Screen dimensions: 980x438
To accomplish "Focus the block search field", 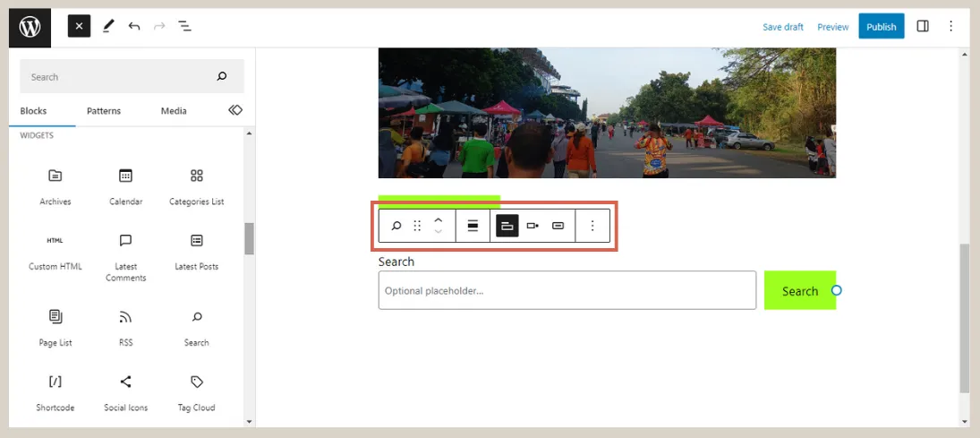I will [132, 76].
